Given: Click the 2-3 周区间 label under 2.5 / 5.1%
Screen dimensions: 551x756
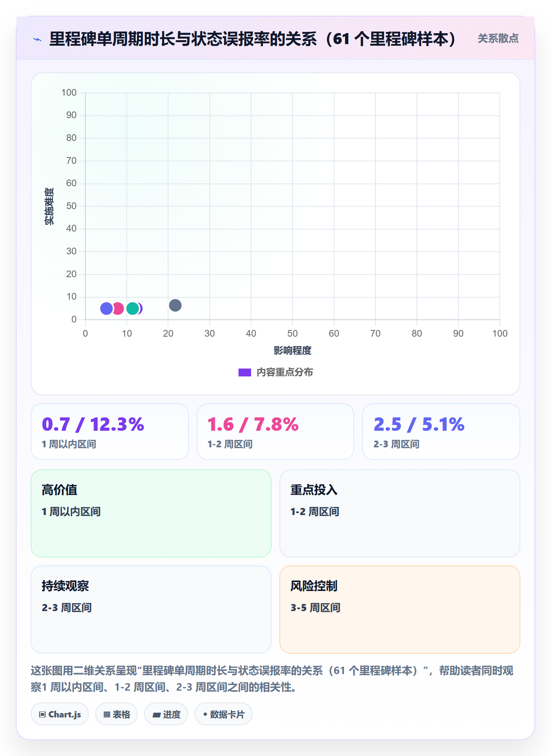Looking at the screenshot, I should pos(396,444).
